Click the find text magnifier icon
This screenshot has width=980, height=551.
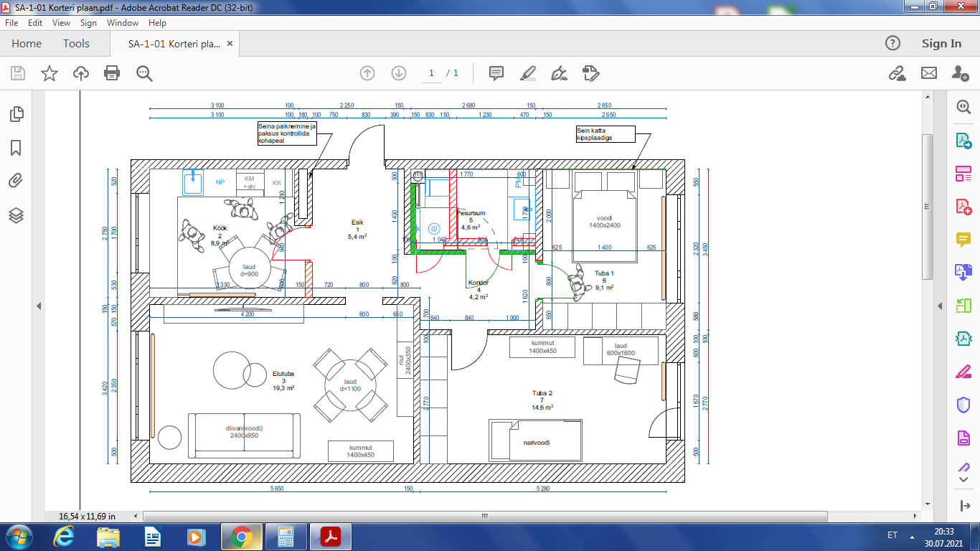(144, 73)
